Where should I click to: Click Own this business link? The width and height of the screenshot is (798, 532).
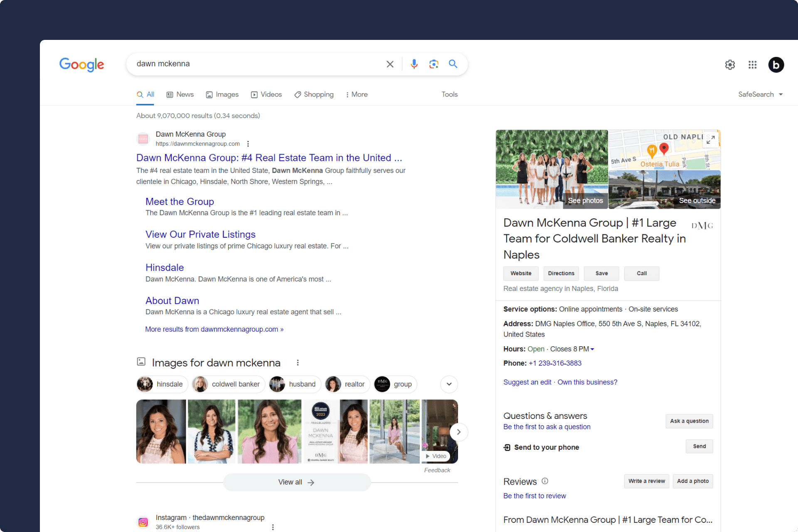pos(587,382)
